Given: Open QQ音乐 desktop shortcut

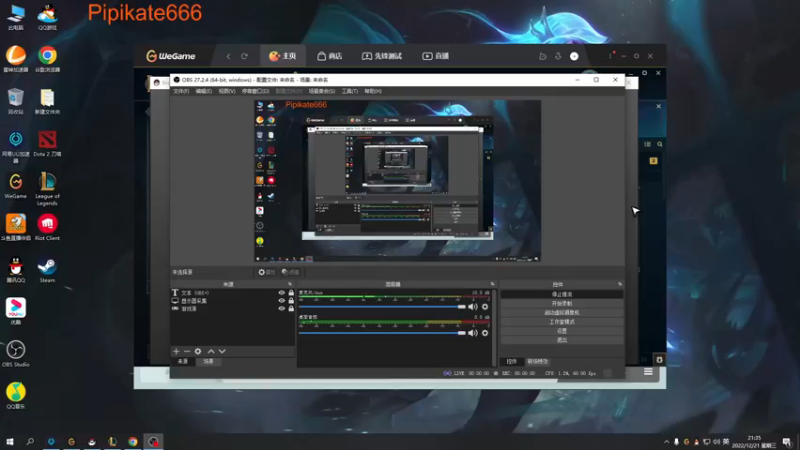Looking at the screenshot, I should click(16, 396).
